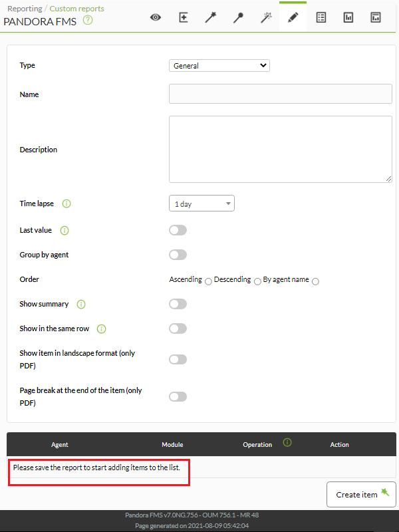399x532 pixels.
Task: Enable the Group by agent switch
Action: (178, 255)
